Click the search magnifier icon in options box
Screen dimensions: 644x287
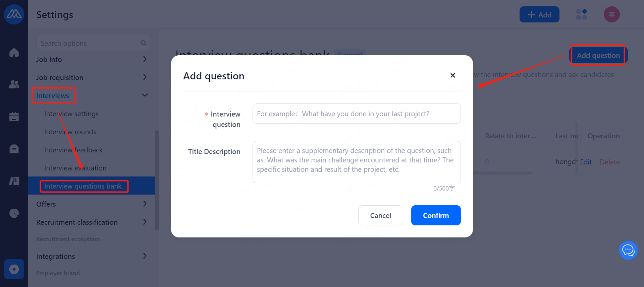(x=144, y=43)
